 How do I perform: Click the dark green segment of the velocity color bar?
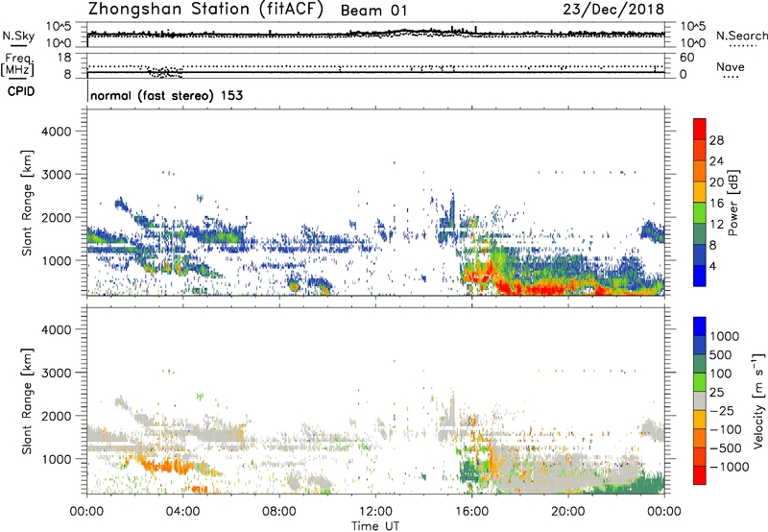click(700, 364)
